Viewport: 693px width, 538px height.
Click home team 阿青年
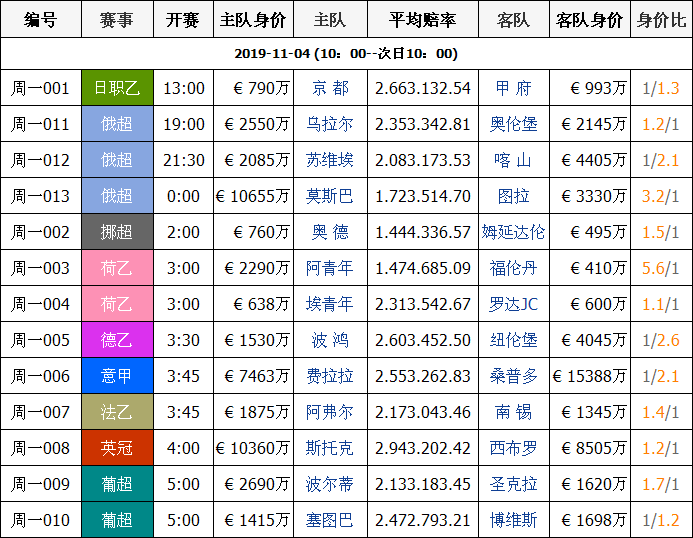330,268
